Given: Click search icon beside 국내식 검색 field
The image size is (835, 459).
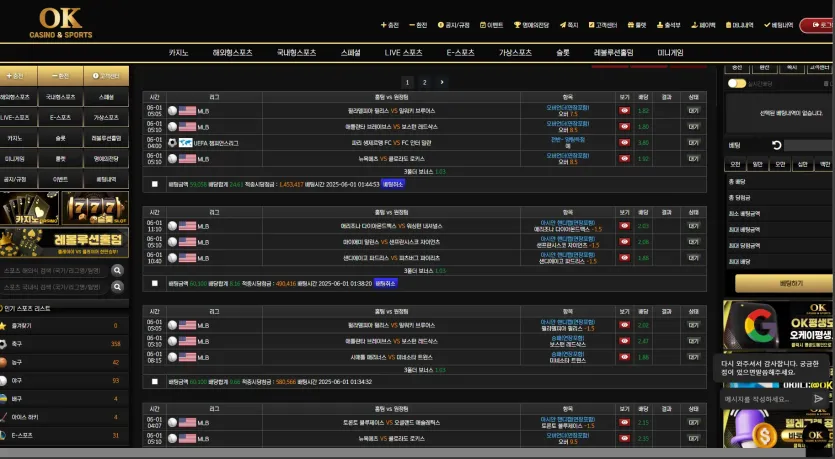Looking at the screenshot, I should pos(117,287).
